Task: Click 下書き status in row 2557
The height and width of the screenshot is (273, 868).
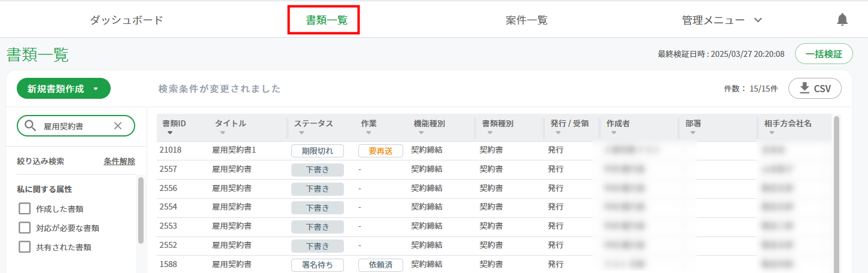Action: (318, 169)
